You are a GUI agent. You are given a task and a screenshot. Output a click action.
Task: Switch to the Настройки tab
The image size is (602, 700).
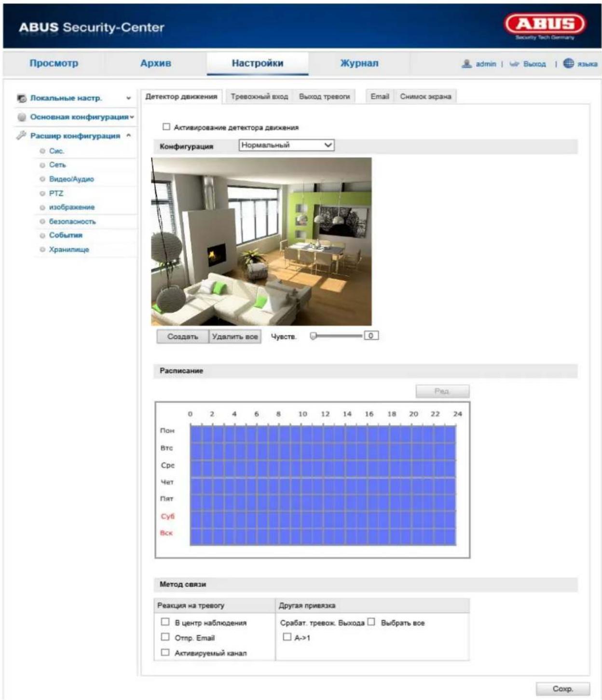click(x=258, y=63)
